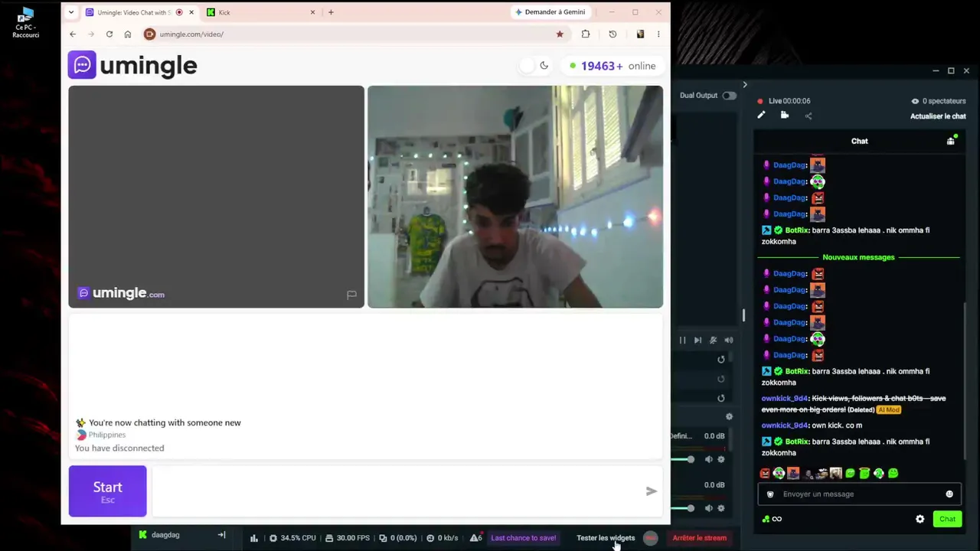Open the mixer settings gear icon
980x551 pixels.
coord(729,416)
